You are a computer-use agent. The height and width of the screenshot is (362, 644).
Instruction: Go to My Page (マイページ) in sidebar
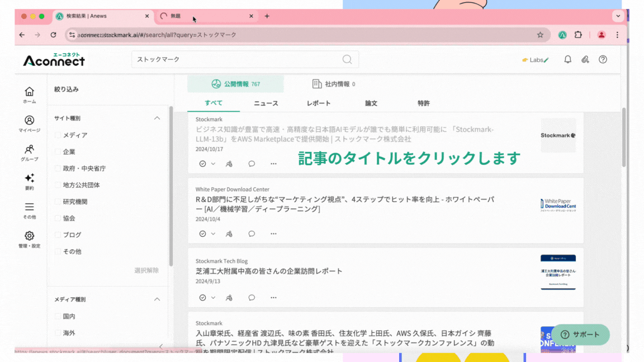(x=29, y=123)
